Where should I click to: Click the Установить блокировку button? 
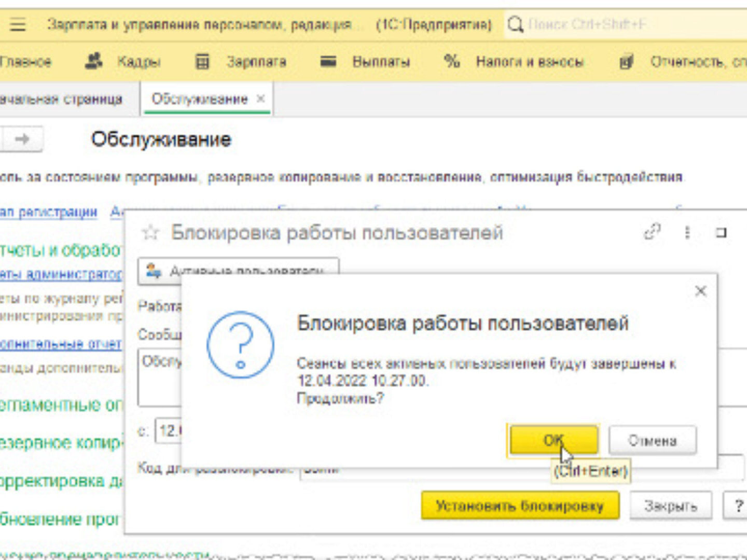click(520, 506)
